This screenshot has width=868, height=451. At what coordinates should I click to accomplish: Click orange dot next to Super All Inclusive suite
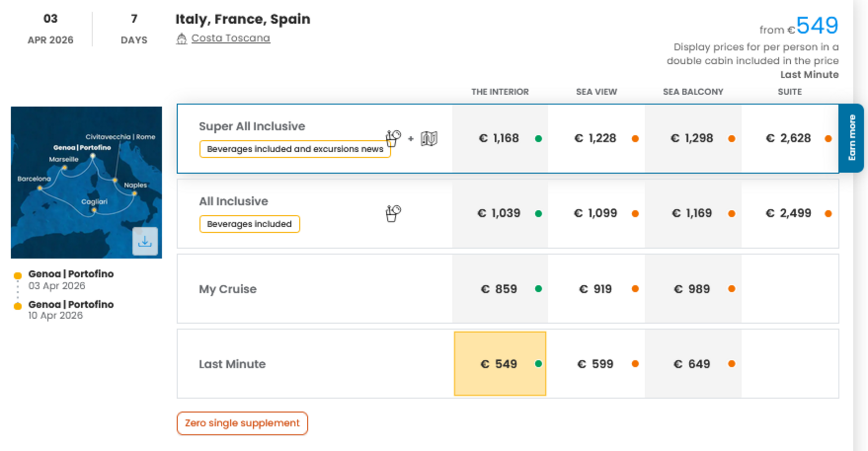click(x=828, y=139)
